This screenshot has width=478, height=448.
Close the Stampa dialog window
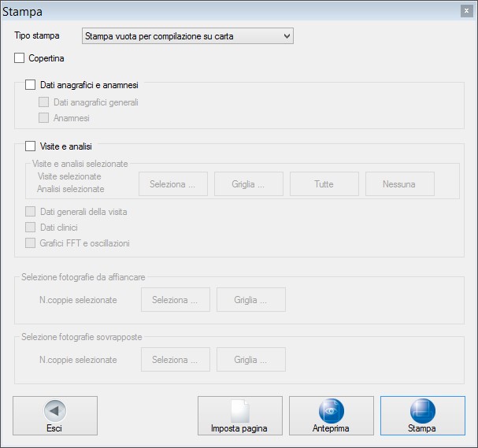coord(466,11)
